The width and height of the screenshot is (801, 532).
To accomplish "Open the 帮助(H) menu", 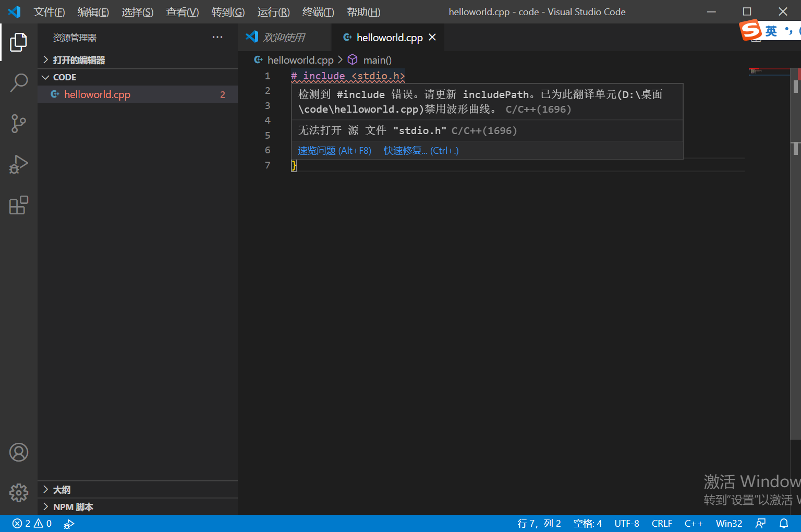I will [363, 12].
